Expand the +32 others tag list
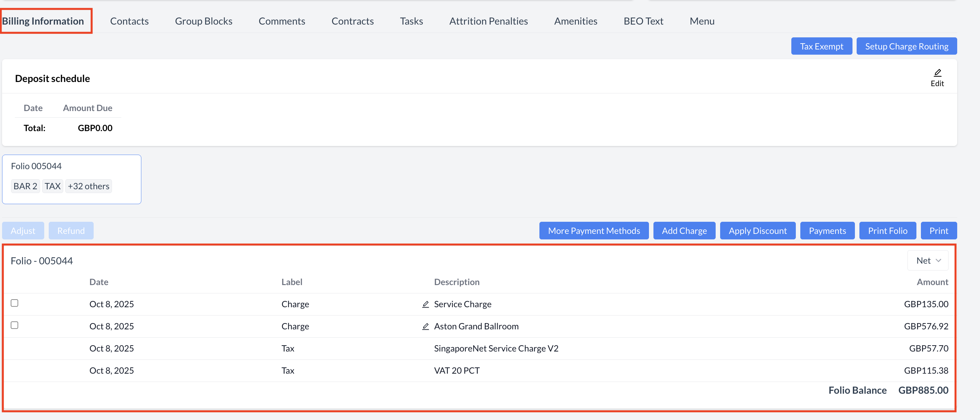The image size is (980, 420). [88, 186]
